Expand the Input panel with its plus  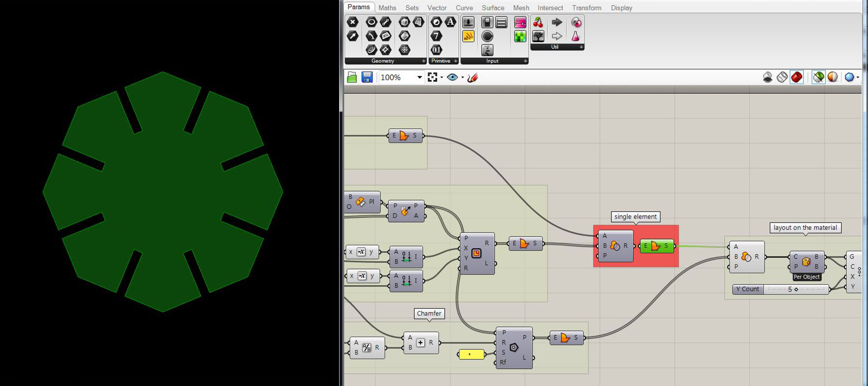click(x=525, y=61)
